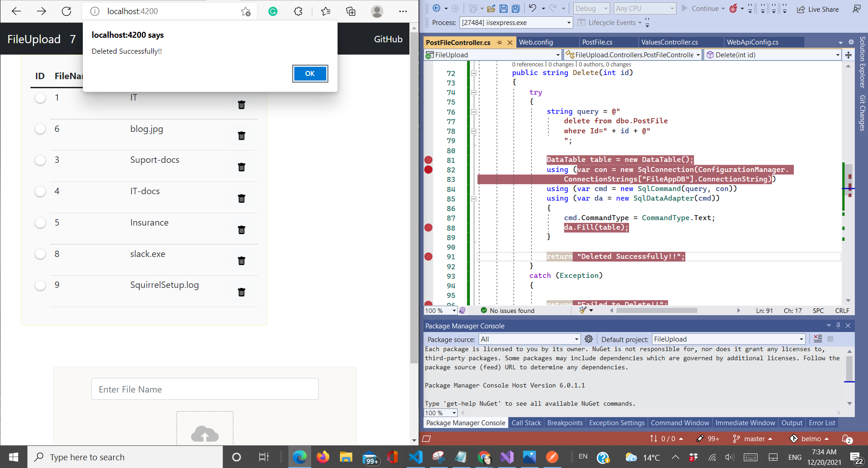Click the upload cloud icon
868x468 pixels.
click(205, 433)
